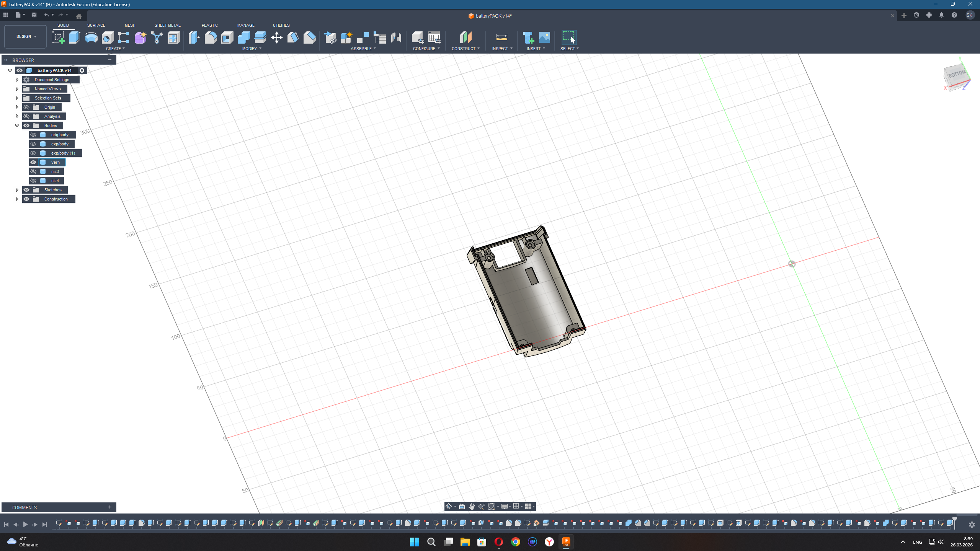Collapse the Bodies folder
Image resolution: width=980 pixels, height=551 pixels.
pyautogui.click(x=17, y=126)
